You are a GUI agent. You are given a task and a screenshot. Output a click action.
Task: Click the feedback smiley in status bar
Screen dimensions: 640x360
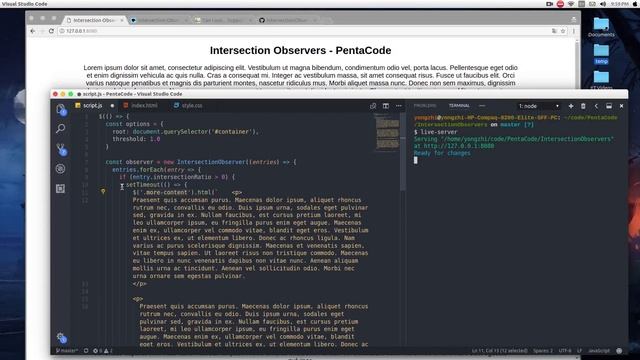pos(619,351)
